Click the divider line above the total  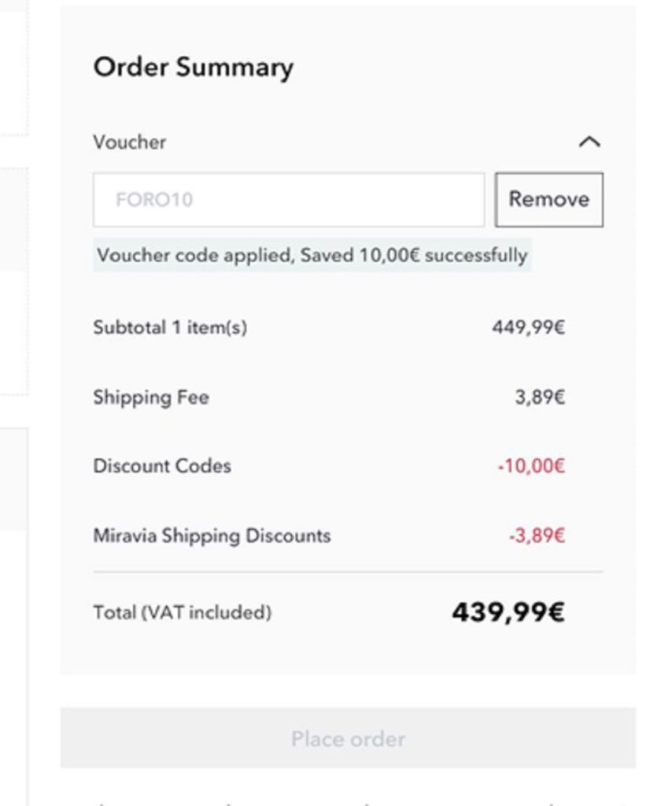point(348,571)
